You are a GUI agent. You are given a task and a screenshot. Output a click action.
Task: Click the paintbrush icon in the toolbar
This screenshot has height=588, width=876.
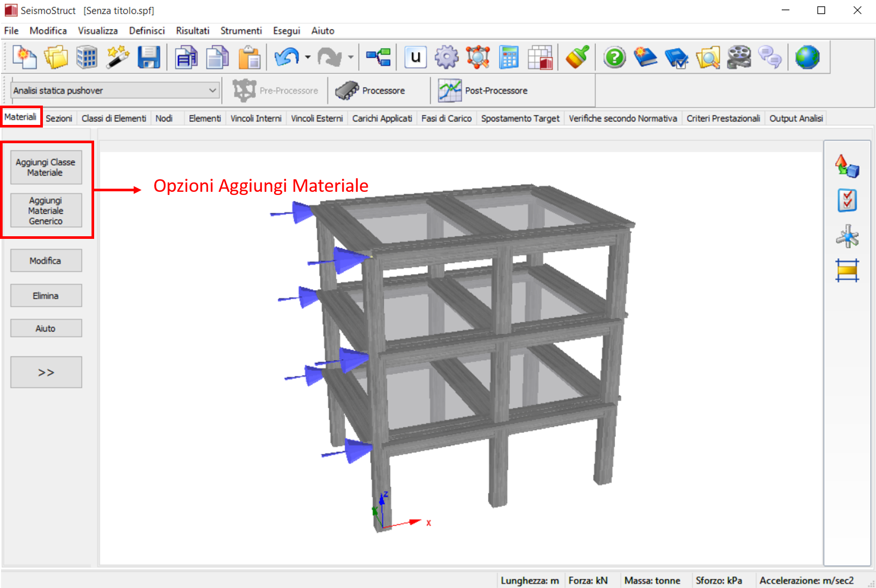point(577,57)
